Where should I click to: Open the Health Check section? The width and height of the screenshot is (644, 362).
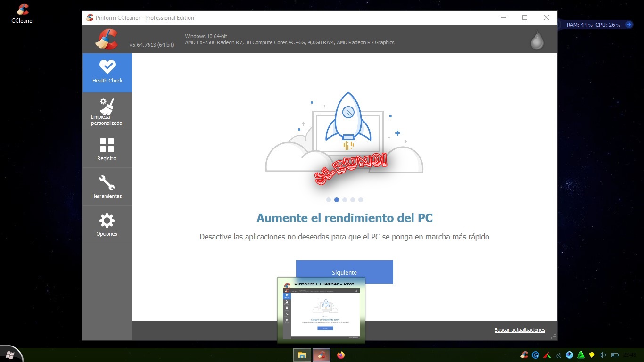[x=107, y=73]
